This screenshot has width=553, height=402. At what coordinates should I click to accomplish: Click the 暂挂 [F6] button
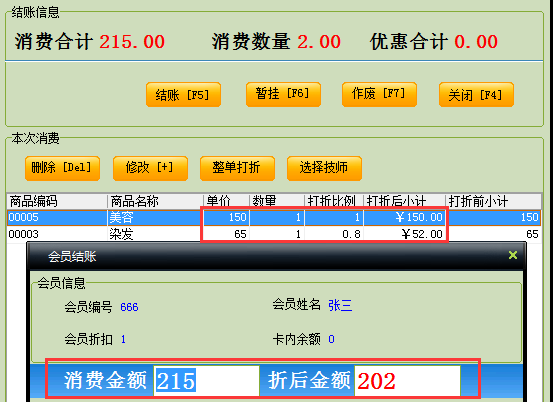283,94
